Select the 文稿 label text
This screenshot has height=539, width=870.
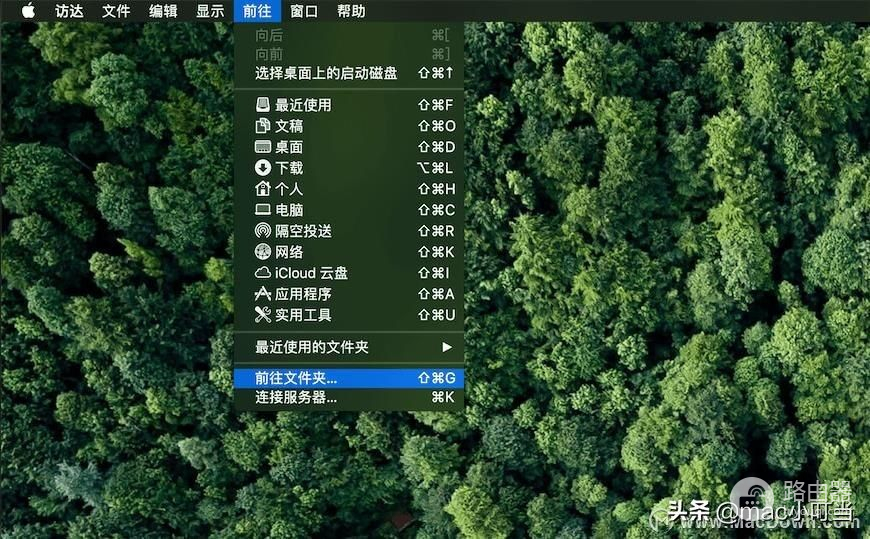pyautogui.click(x=289, y=126)
